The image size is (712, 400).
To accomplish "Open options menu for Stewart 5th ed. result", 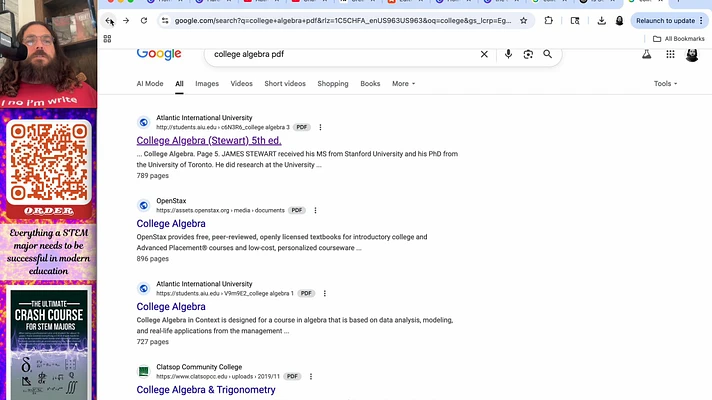I will click(x=320, y=127).
